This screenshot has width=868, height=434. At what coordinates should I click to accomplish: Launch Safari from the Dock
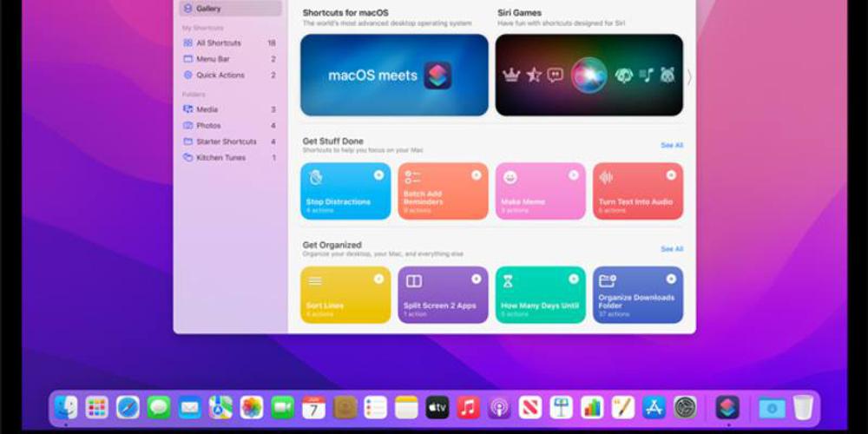tap(128, 407)
